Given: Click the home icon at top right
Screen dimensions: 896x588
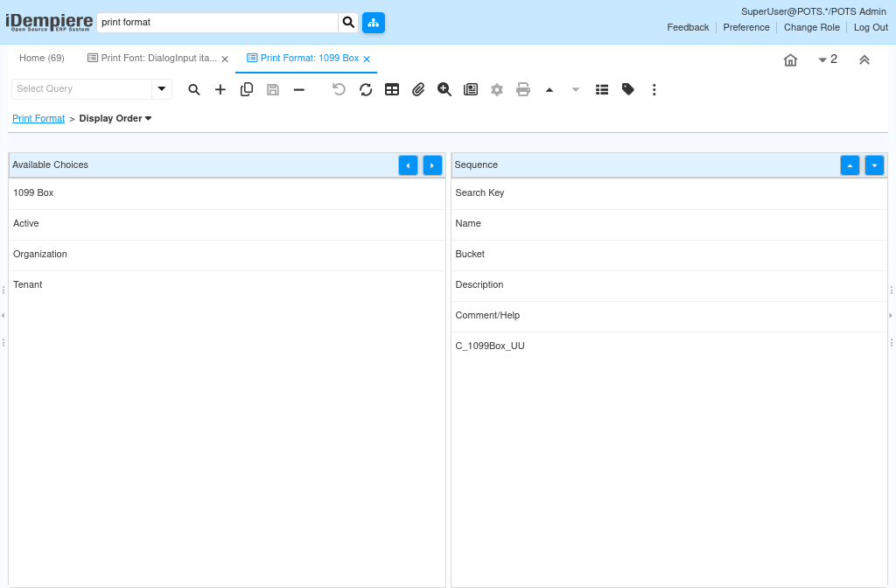Looking at the screenshot, I should pyautogui.click(x=790, y=60).
